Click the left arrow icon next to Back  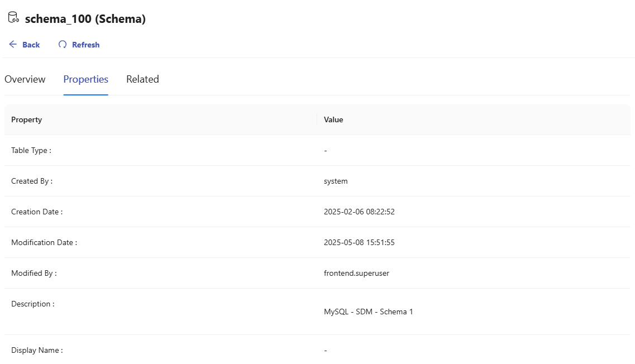point(13,45)
